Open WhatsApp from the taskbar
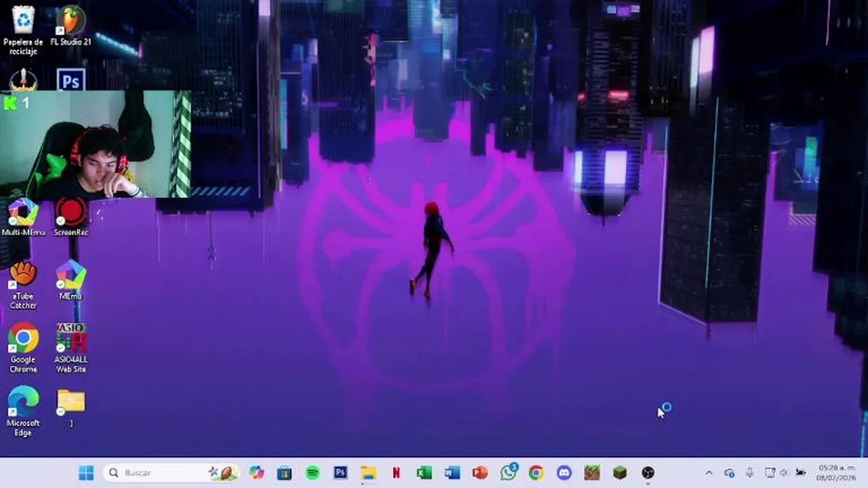The width and height of the screenshot is (868, 488). pos(509,472)
